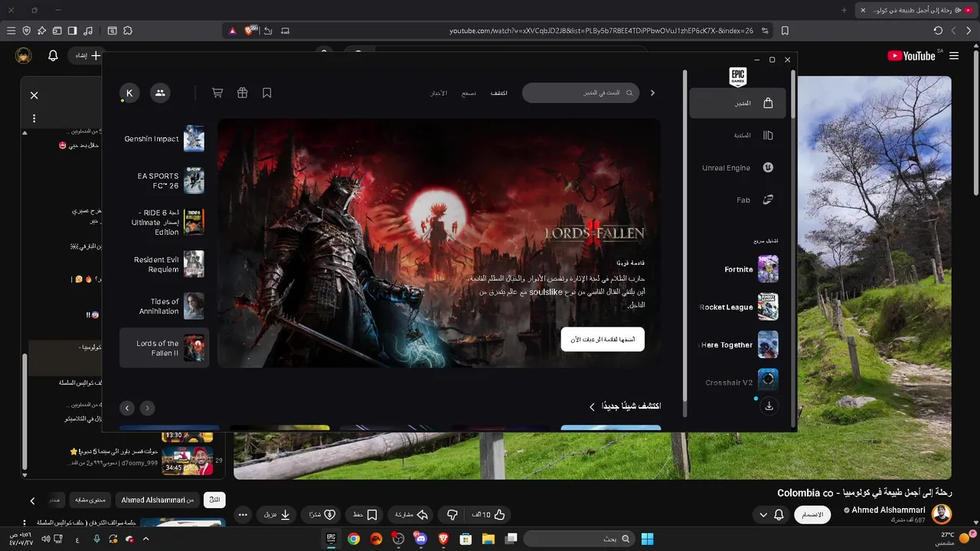Go back with the Epic store arrow
The image size is (980, 551).
(x=652, y=93)
